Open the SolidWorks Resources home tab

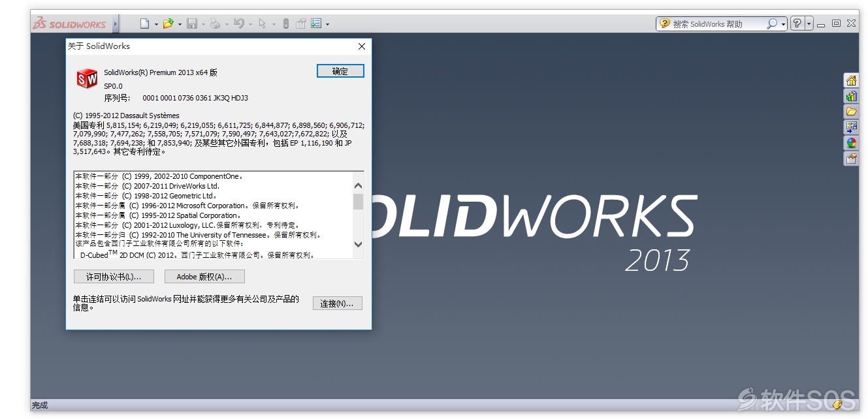(851, 80)
